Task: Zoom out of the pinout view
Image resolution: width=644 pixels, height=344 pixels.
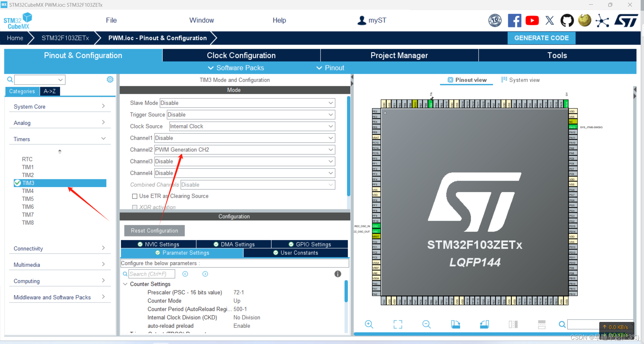Action: (426, 324)
